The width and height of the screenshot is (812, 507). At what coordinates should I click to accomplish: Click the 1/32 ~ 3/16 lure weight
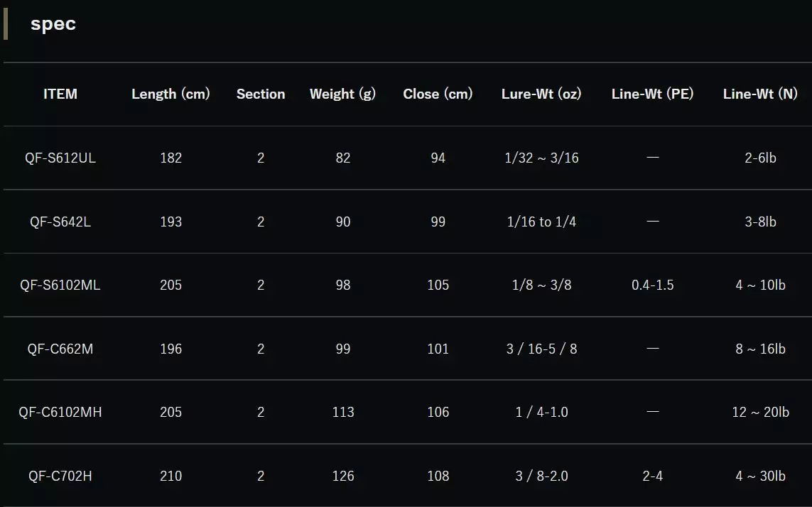[541, 158]
